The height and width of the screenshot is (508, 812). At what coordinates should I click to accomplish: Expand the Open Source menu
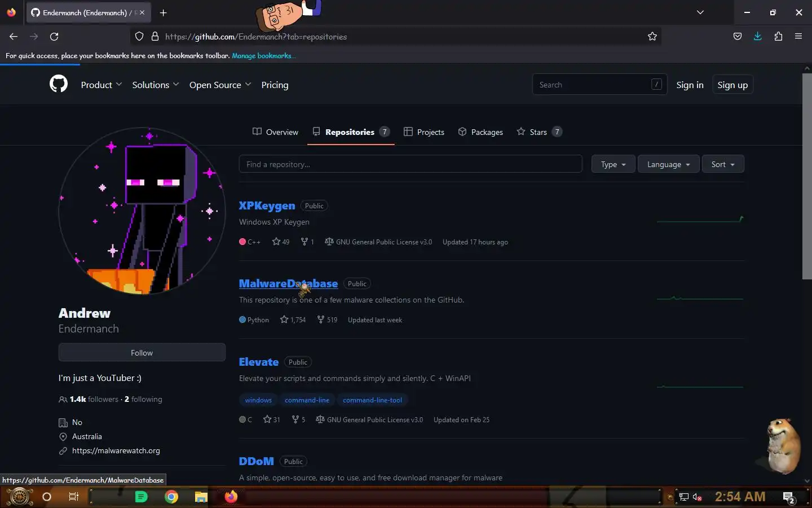click(x=220, y=85)
